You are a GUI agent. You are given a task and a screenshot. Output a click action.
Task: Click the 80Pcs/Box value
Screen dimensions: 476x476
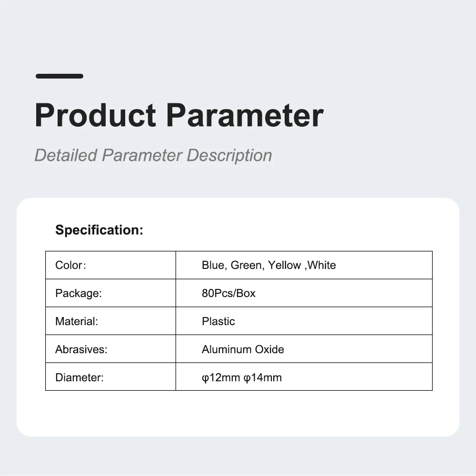tap(228, 293)
